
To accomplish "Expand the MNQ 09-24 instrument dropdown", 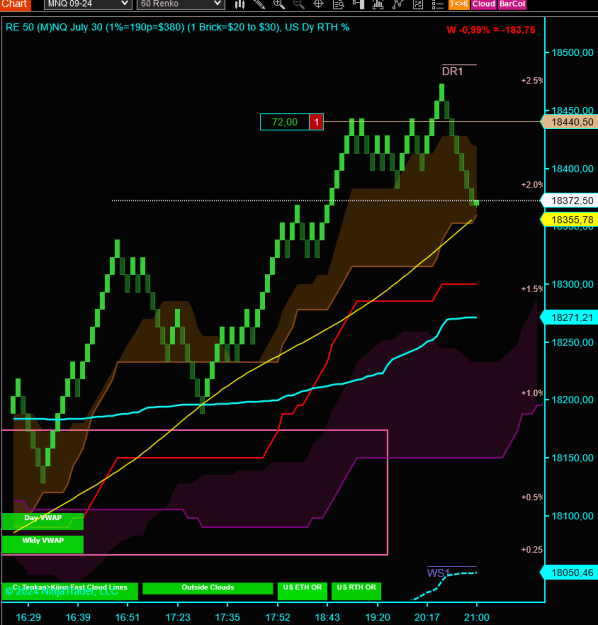I will pos(88,4).
